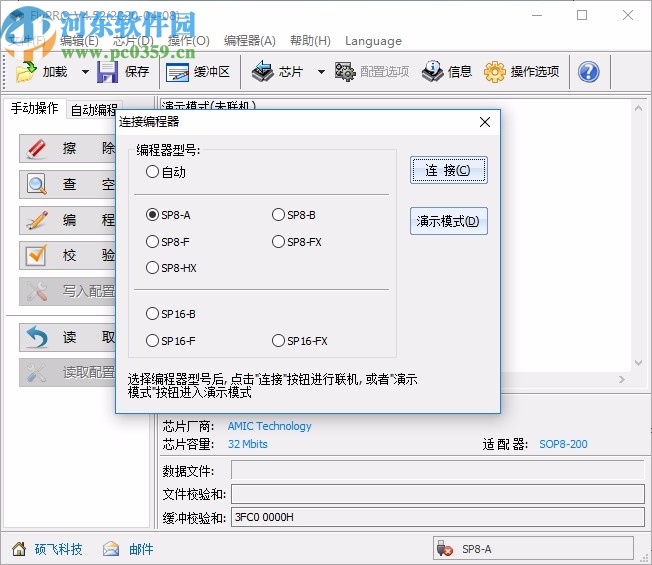652x565 pixels.
Task: Click the 缓冲校验和 field showing 3FC0 0000H
Action: click(x=437, y=517)
